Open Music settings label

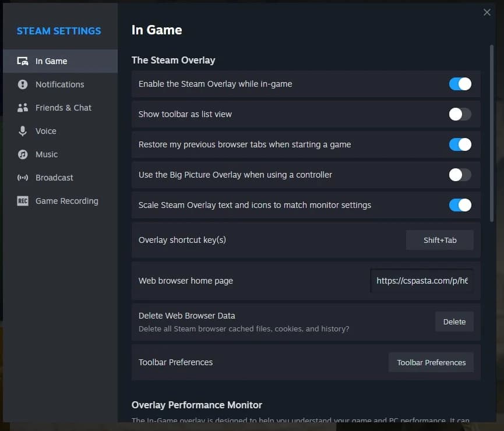point(47,154)
